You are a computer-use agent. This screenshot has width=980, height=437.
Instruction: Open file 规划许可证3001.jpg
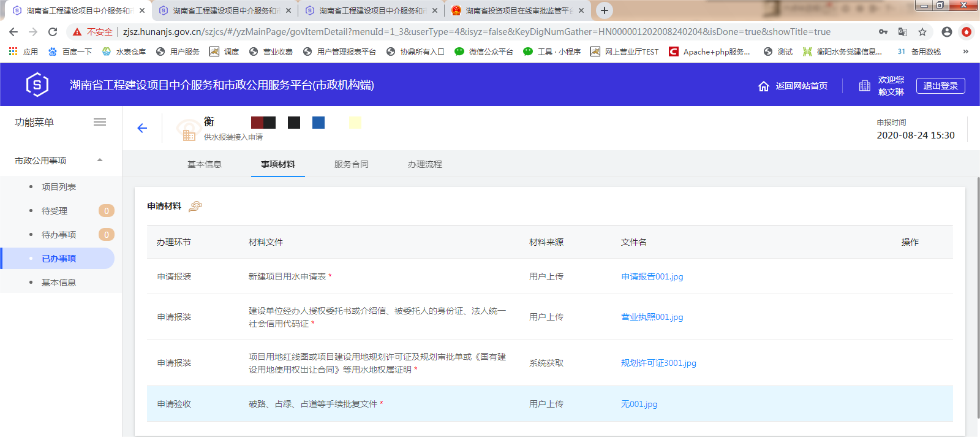[x=658, y=363]
